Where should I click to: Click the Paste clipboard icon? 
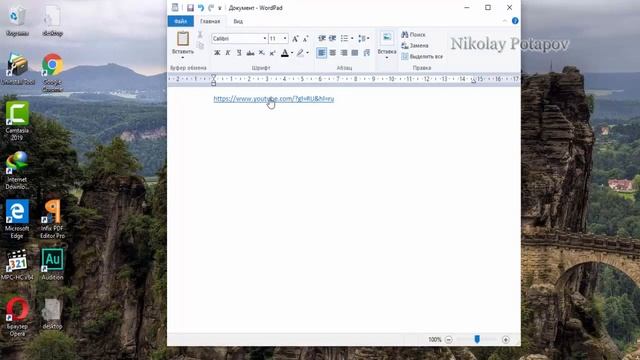pyautogui.click(x=182, y=39)
